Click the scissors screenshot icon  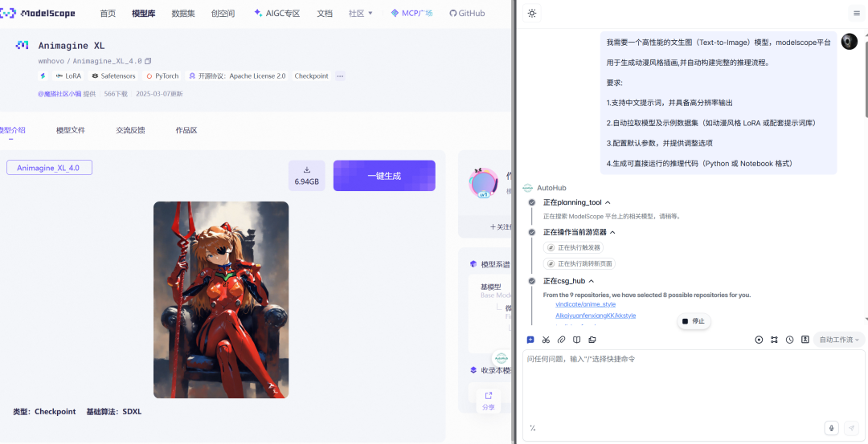[x=546, y=340]
